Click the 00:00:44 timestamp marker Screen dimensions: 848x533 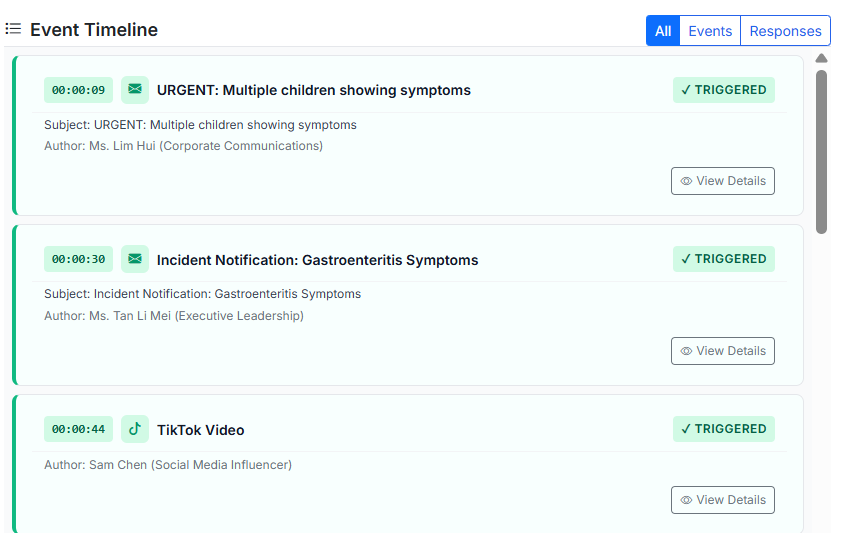78,429
